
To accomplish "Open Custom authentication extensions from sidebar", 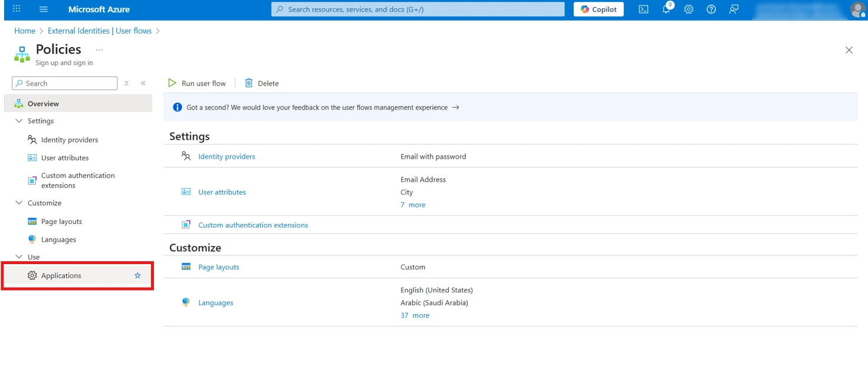I will tap(31, 180).
